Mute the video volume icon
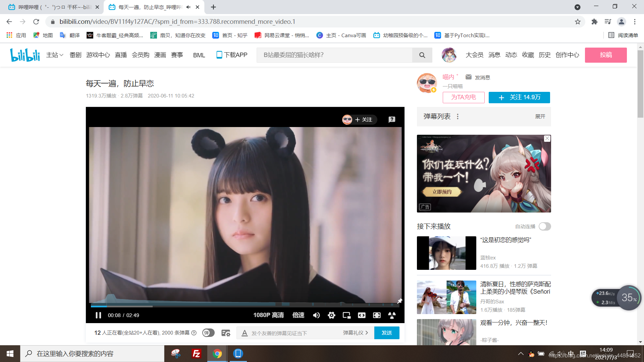Image resolution: width=644 pixels, height=362 pixels. tap(316, 315)
